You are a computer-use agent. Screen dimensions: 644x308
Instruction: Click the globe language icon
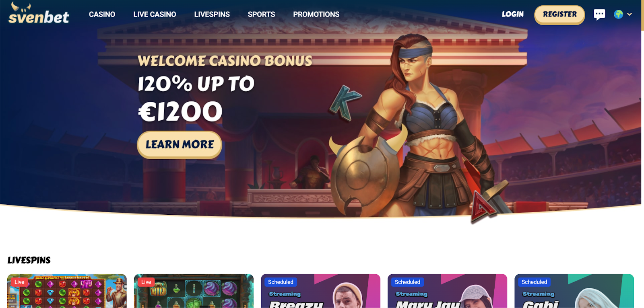tap(619, 14)
